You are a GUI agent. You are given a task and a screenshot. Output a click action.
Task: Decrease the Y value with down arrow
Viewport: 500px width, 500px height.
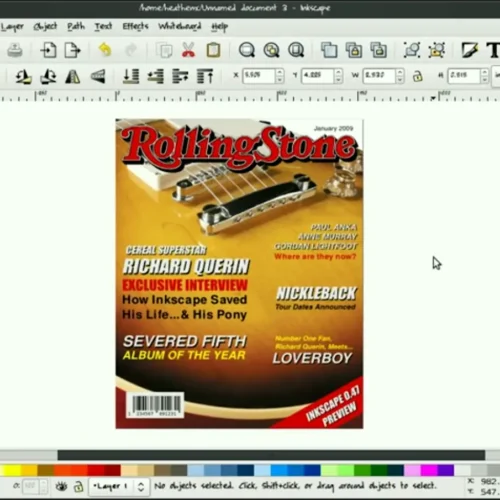[338, 80]
